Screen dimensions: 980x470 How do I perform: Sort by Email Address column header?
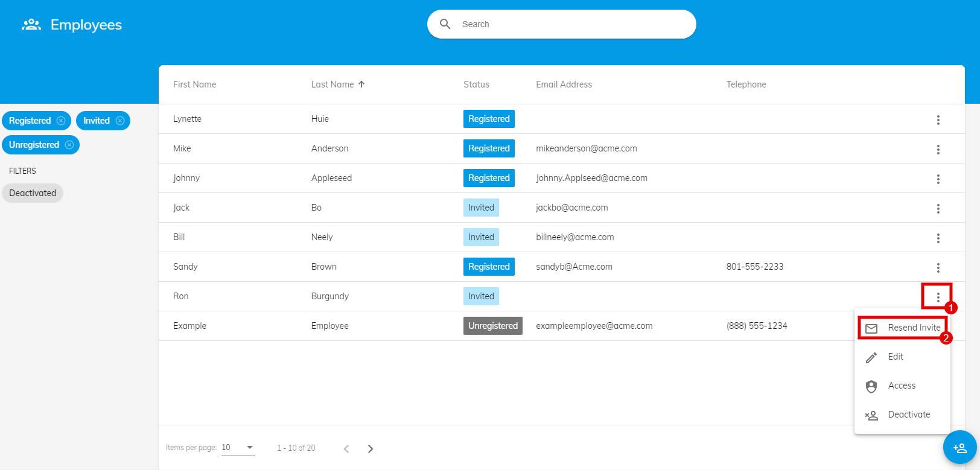[x=564, y=84]
